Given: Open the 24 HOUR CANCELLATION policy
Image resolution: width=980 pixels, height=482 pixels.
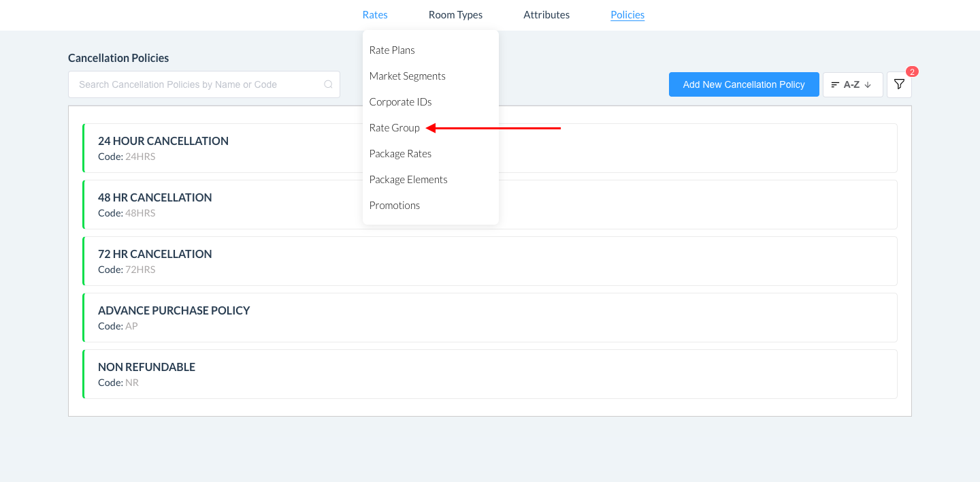Looking at the screenshot, I should pyautogui.click(x=163, y=148).
